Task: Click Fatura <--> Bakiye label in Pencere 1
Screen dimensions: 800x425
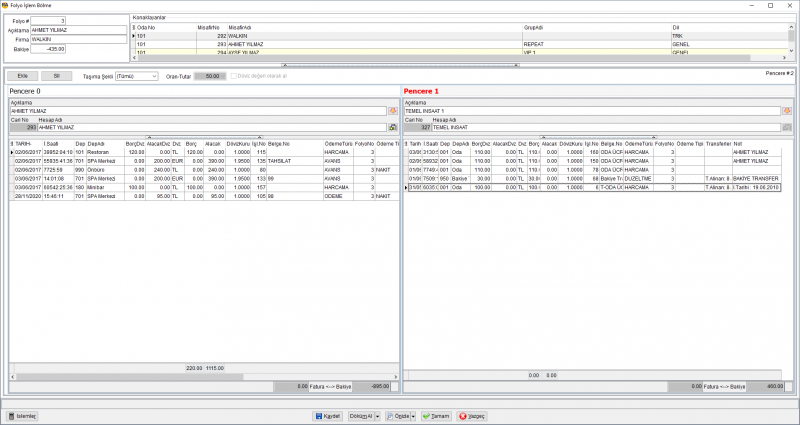Action: point(724,387)
